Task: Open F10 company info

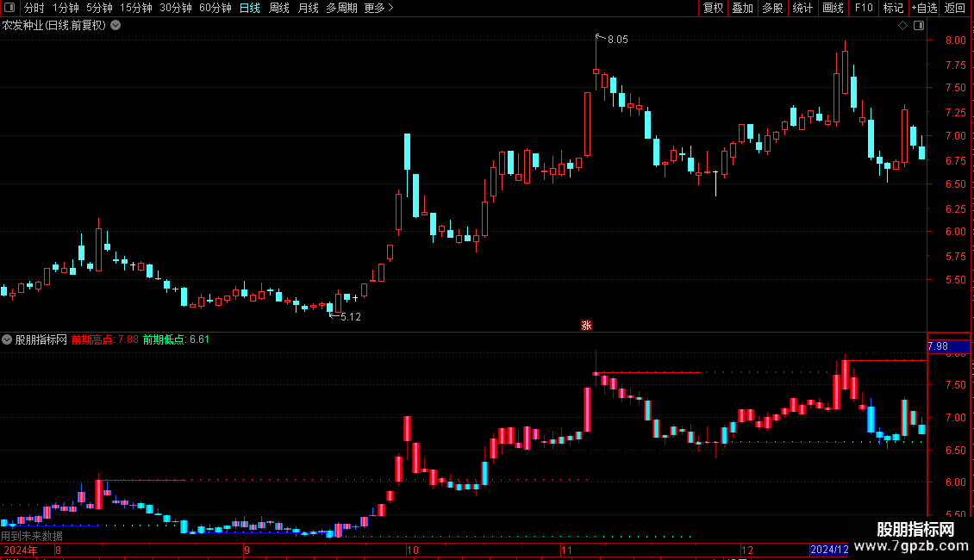Action: [864, 8]
